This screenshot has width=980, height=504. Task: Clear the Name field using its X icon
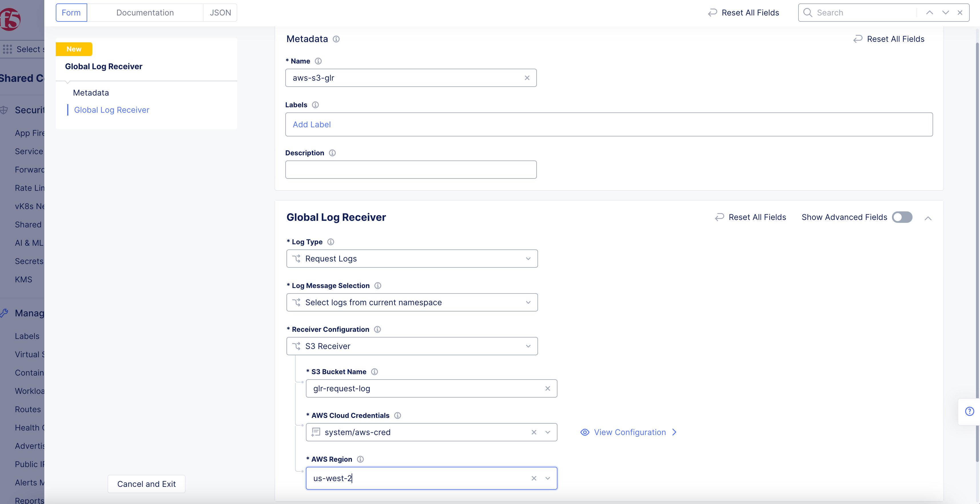[527, 78]
